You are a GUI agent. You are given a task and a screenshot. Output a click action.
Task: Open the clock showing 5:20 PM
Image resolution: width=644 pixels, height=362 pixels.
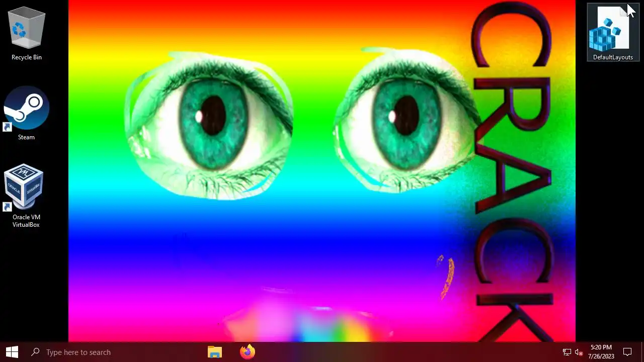coord(601,352)
